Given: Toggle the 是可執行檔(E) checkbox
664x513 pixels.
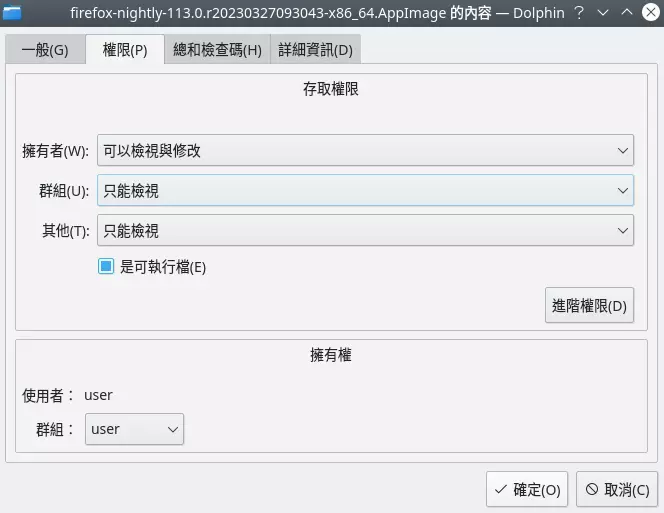Looking at the screenshot, I should [x=106, y=266].
